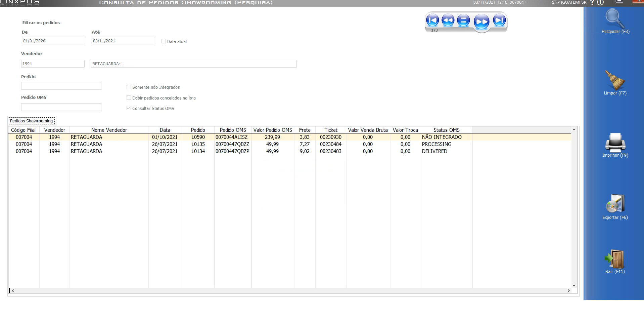Toggle the Consultar Status OMS checkbox
Viewport: 644px width, 314px height.
(x=129, y=108)
